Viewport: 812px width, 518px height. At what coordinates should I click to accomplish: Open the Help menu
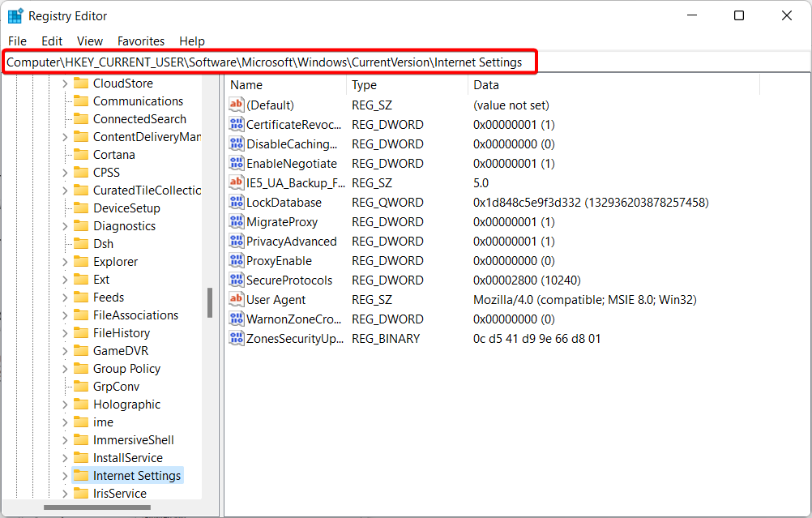point(192,41)
